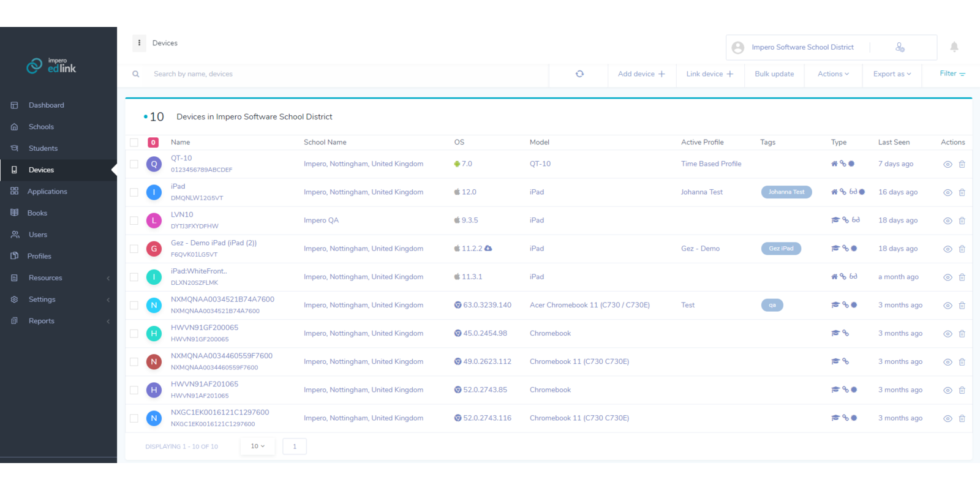Click the Bulk update button

click(774, 74)
